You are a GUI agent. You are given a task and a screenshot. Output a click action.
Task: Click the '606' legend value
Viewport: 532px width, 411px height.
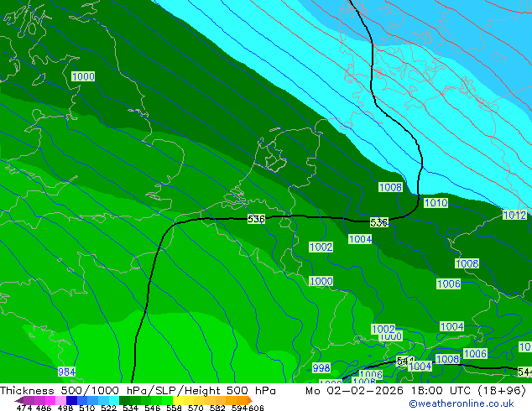click(256, 408)
